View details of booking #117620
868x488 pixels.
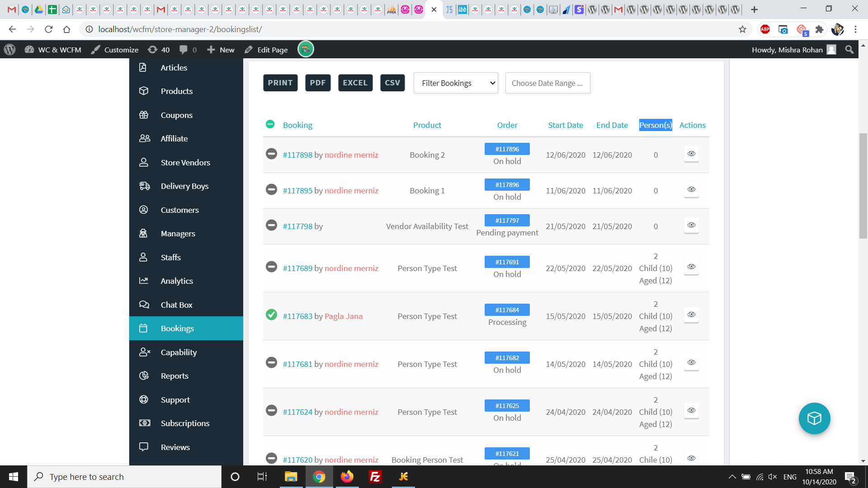pyautogui.click(x=691, y=458)
